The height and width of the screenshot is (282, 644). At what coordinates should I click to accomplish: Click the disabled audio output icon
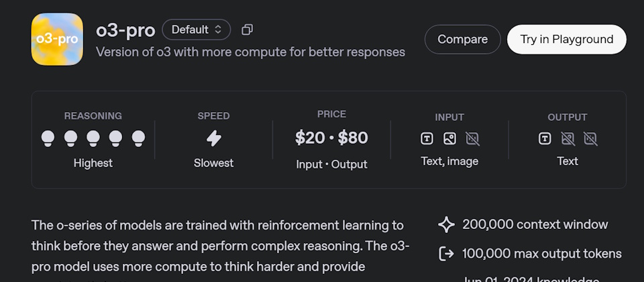click(590, 139)
